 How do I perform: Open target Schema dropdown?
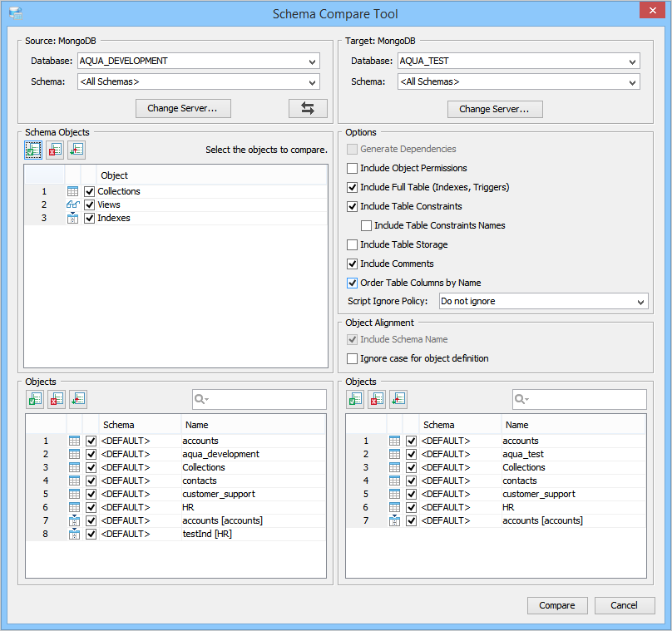click(x=519, y=81)
